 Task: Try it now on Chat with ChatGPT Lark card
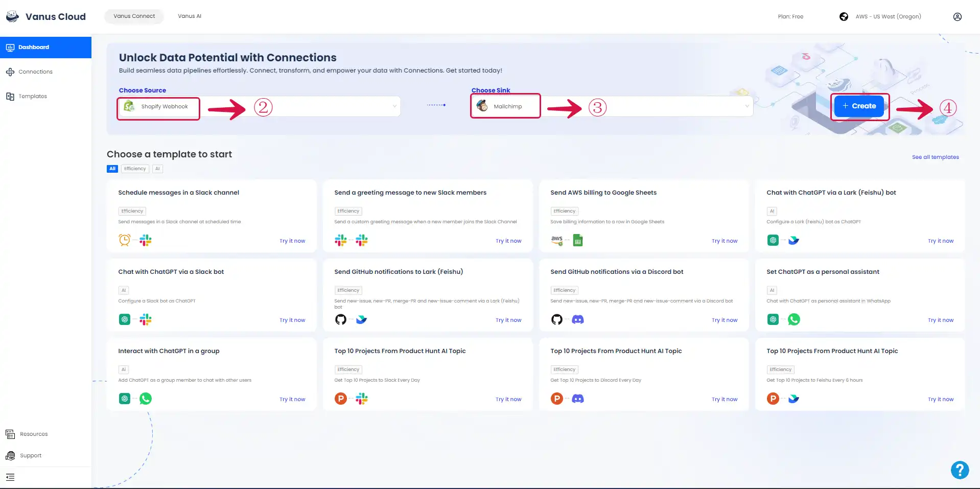pyautogui.click(x=941, y=241)
